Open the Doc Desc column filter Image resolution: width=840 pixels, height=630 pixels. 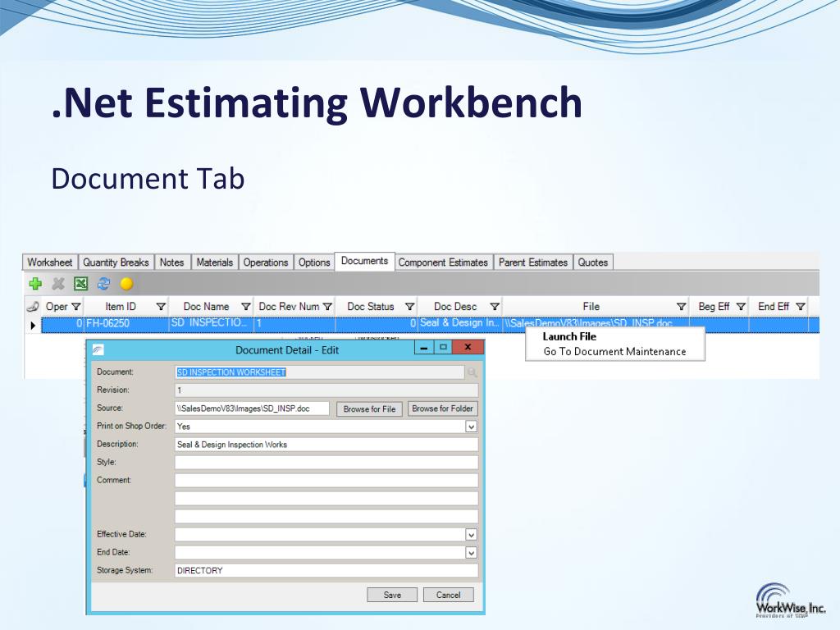coord(495,307)
